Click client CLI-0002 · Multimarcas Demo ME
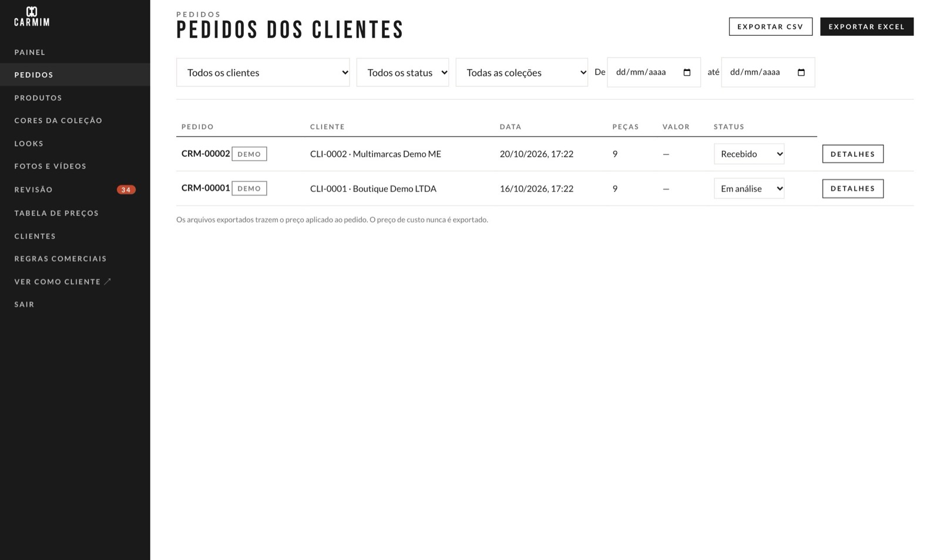 click(375, 154)
